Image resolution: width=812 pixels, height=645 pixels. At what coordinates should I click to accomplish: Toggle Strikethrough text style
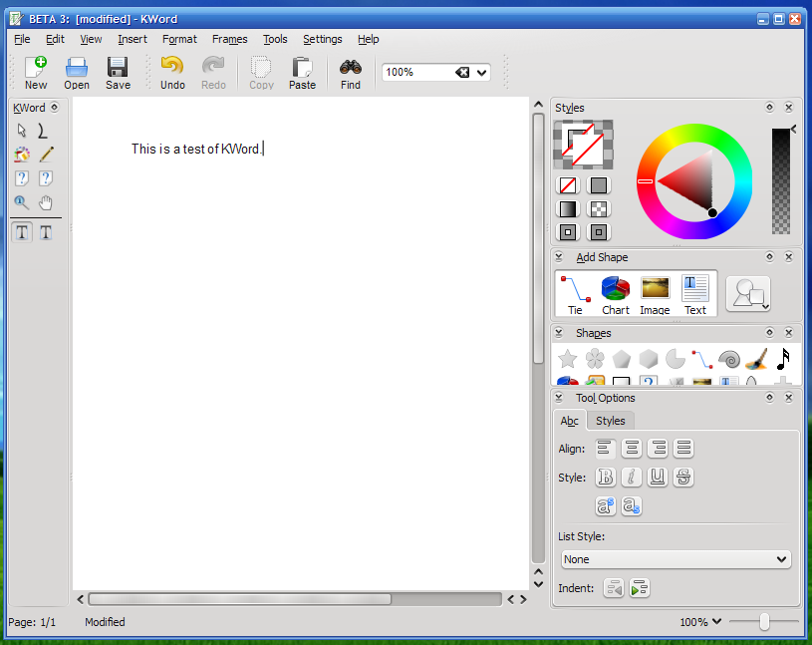pos(683,478)
